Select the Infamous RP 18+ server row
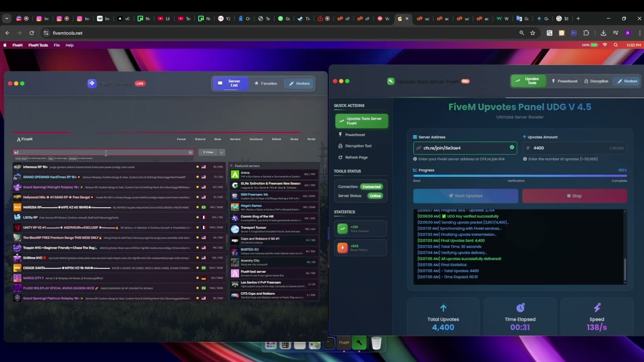The image size is (644, 362). click(120, 167)
